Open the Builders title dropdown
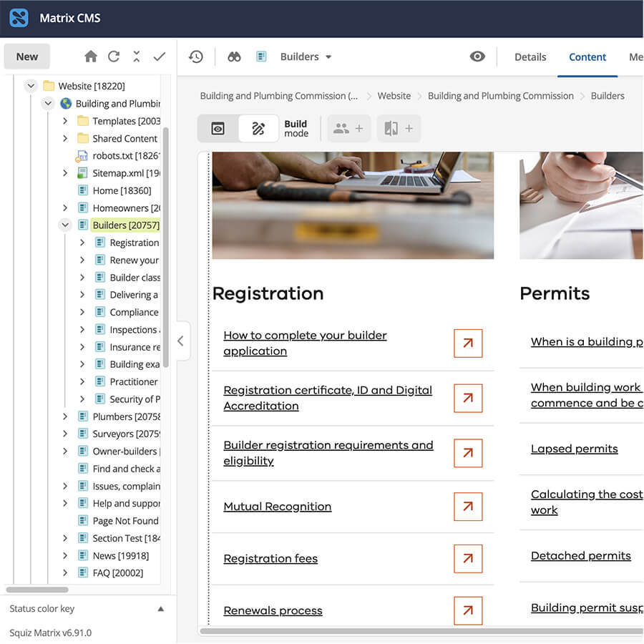 coord(328,57)
